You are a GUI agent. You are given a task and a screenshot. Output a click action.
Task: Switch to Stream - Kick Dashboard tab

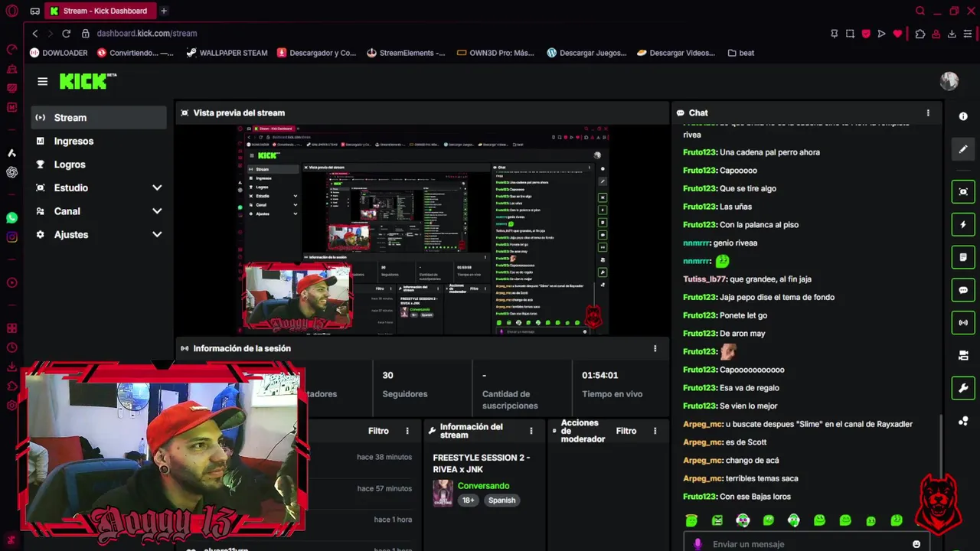click(100, 11)
